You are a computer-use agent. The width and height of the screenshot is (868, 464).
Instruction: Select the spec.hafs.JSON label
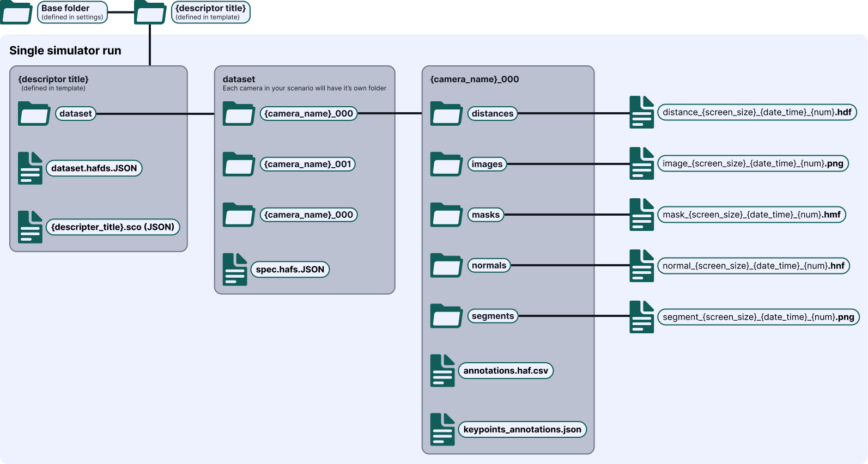click(x=290, y=270)
